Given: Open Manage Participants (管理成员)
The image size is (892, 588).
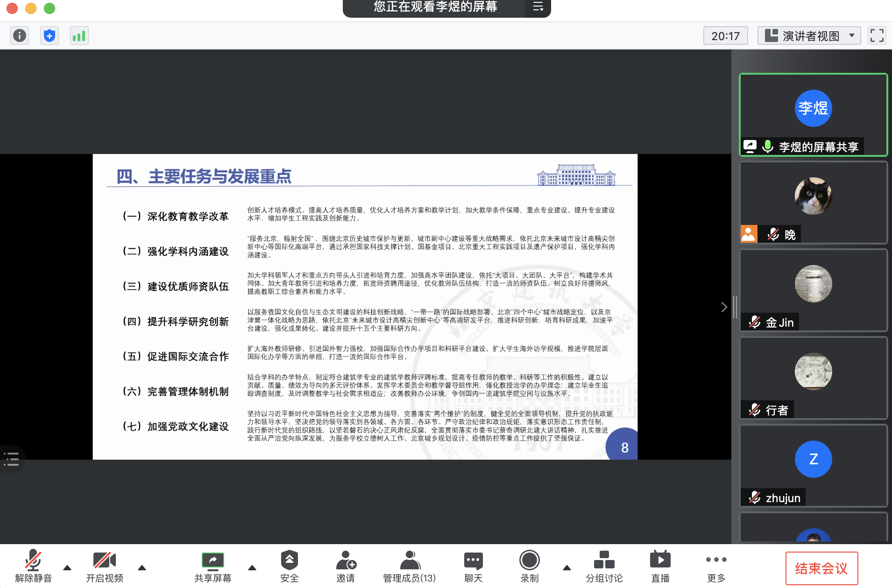Looking at the screenshot, I should point(409,566).
